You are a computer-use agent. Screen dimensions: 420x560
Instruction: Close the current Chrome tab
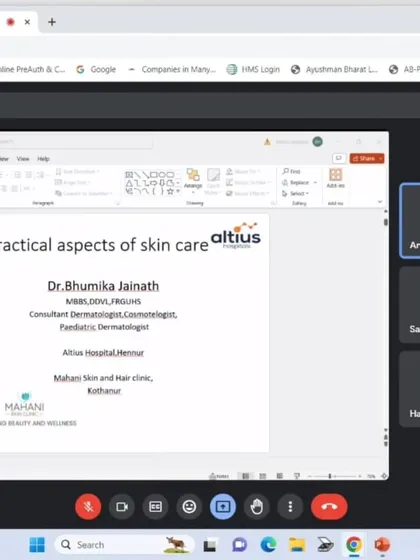(x=27, y=22)
